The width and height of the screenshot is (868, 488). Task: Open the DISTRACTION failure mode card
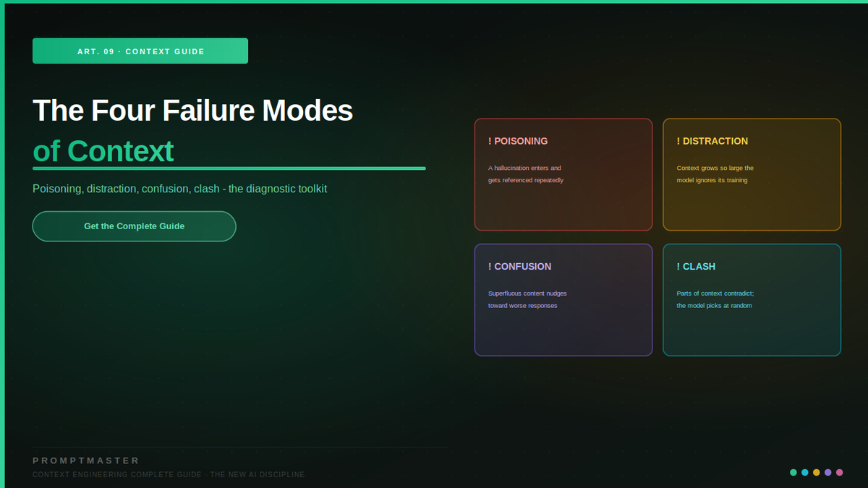click(752, 174)
